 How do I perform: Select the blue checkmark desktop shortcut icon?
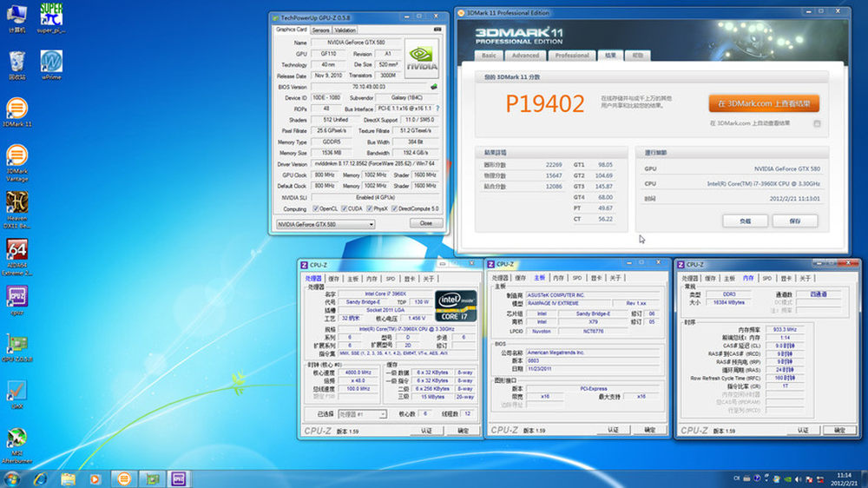[17, 394]
